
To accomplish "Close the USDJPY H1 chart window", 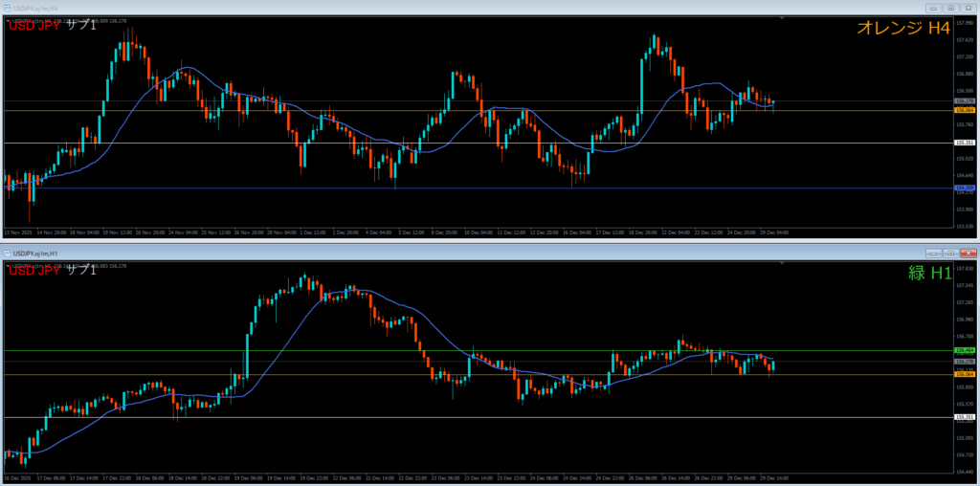I will pyautogui.click(x=967, y=253).
